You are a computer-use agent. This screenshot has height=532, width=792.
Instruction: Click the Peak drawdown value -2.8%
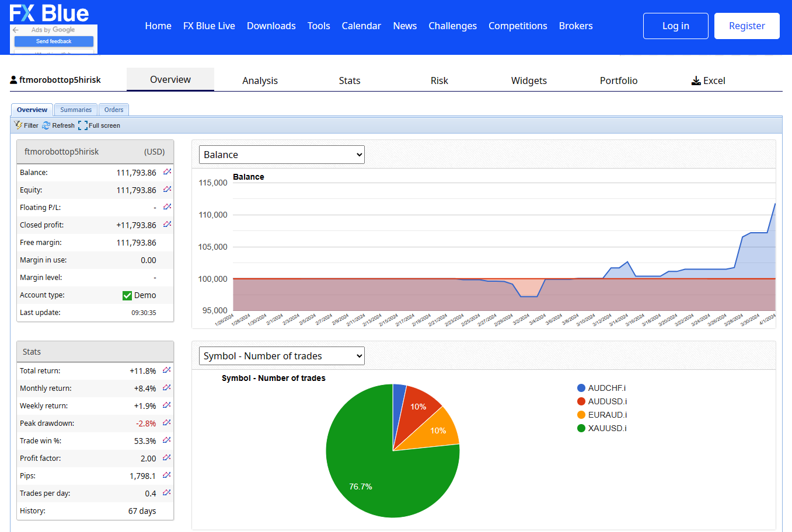pos(146,423)
